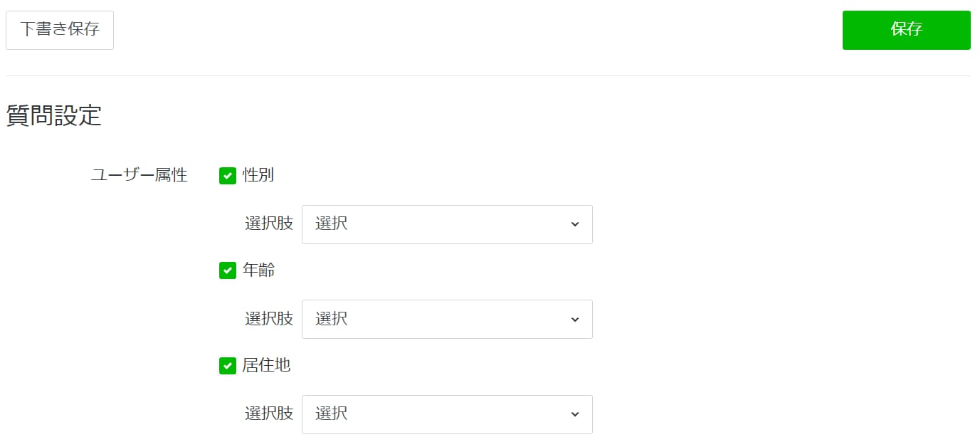Click the chevron arrow in the 居住地 dropdown
This screenshot has height=447, width=980.
click(575, 414)
